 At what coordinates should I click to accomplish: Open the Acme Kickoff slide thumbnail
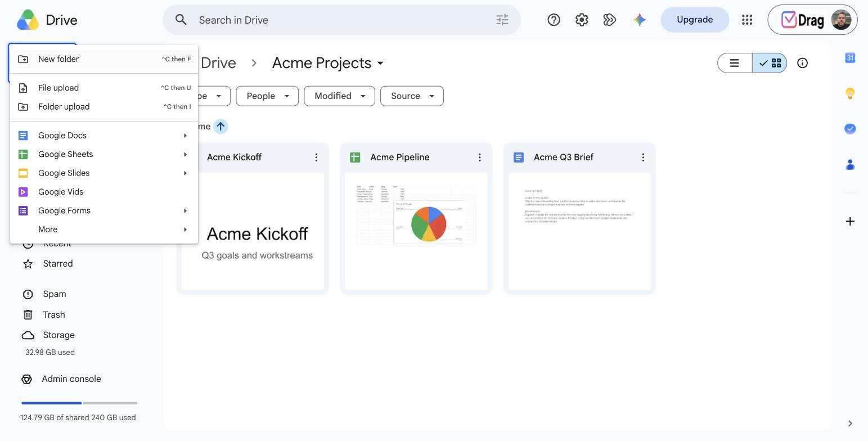(x=253, y=231)
